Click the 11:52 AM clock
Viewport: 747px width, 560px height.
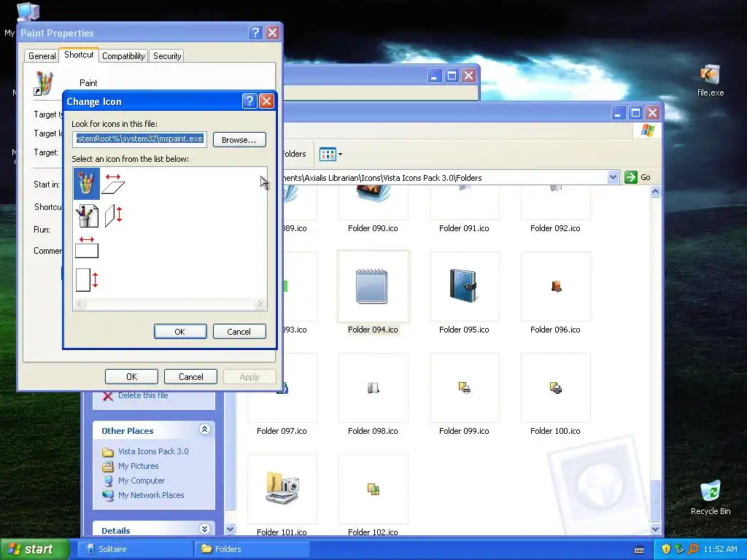720,549
